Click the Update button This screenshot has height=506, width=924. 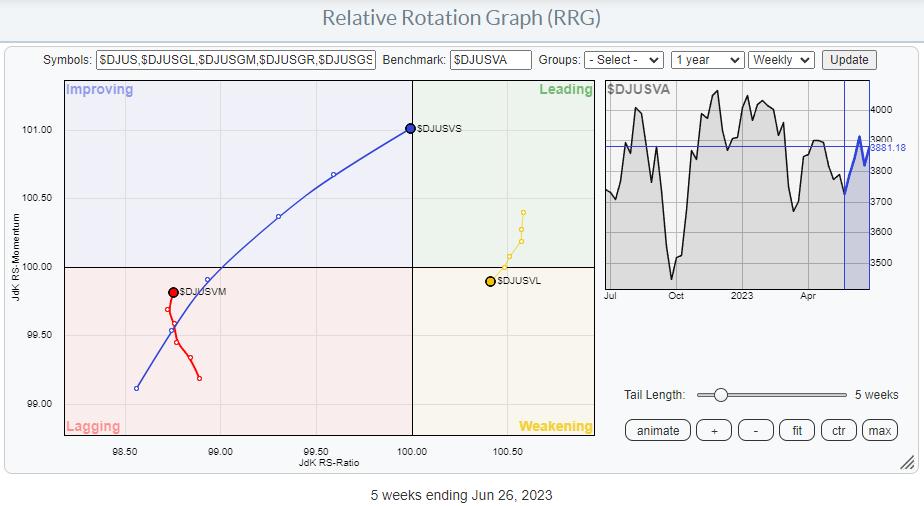pos(849,60)
